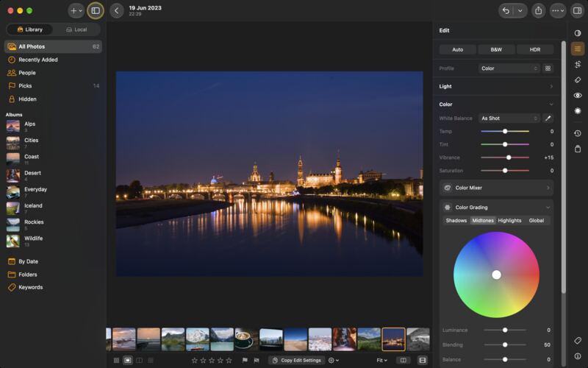Switch to single photo view icon
This screenshot has height=368, width=588.
(127, 361)
